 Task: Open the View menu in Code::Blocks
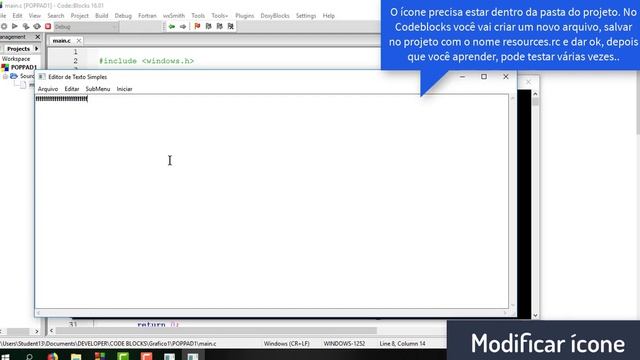[35, 16]
